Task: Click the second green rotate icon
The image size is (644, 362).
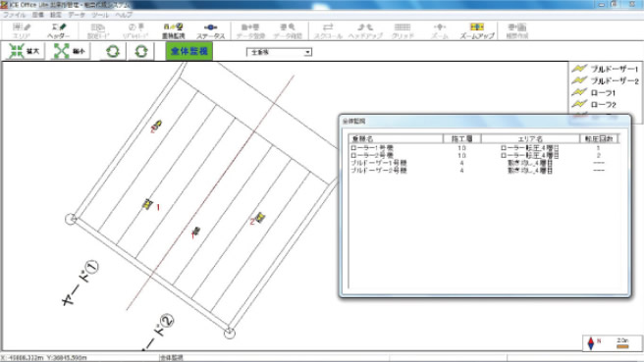Action: click(x=141, y=51)
